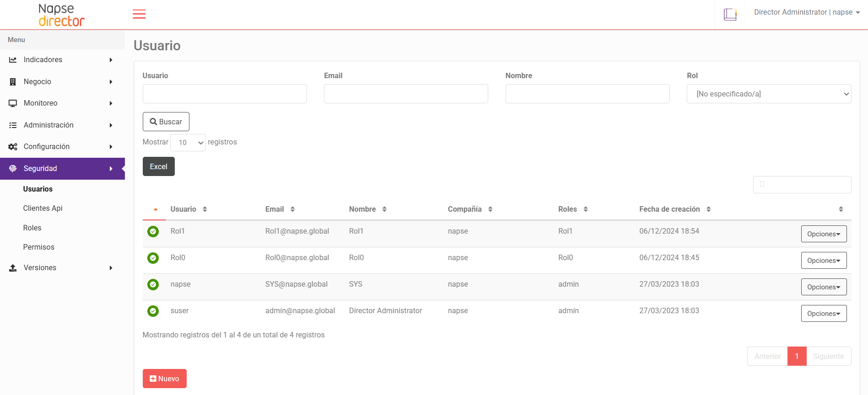Open the Mostrar registros count dropdown
The image size is (868, 395).
coord(188,143)
